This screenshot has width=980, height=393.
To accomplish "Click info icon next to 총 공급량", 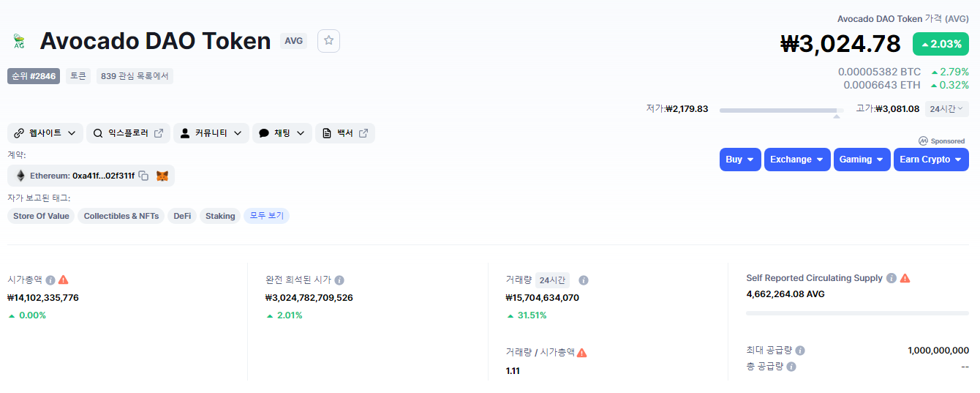I will pos(791,367).
